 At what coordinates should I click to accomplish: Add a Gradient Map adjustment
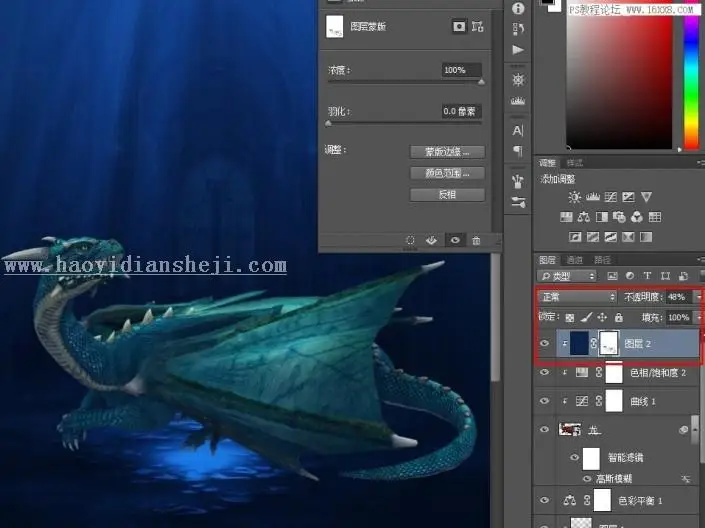pyautogui.click(x=646, y=237)
